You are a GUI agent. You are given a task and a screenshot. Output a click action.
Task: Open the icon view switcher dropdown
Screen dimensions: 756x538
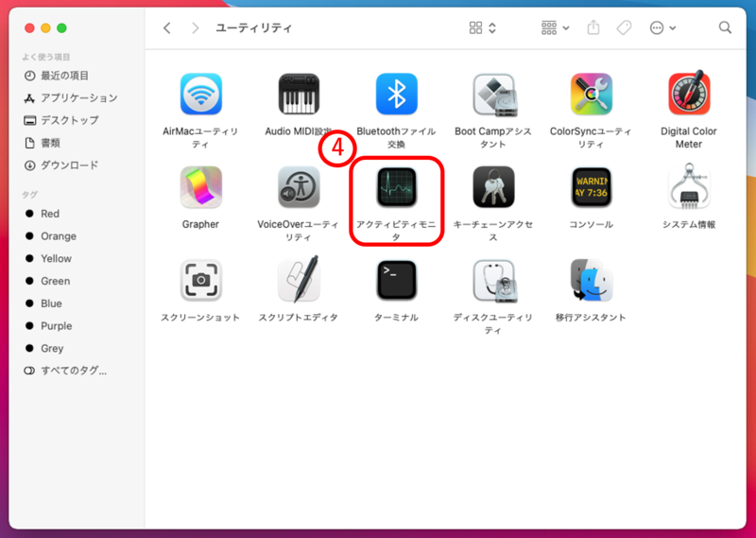483,28
